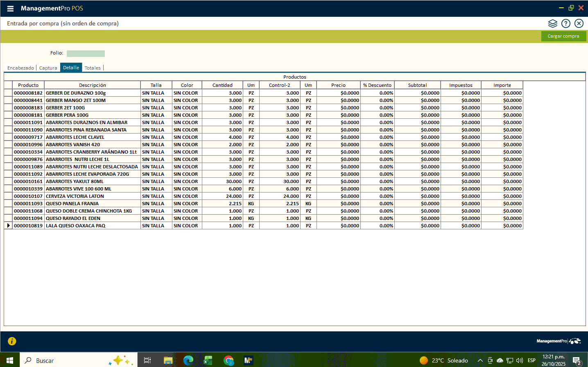Viewport: 588px width, 367px height.
Task: Open Google Chrome from taskbar
Action: pyautogui.click(x=228, y=360)
